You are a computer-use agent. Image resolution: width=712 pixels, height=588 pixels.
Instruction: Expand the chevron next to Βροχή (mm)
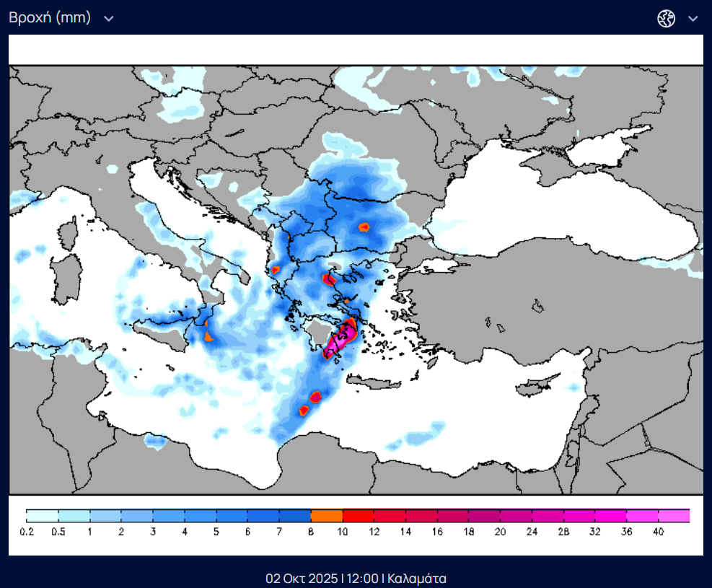pyautogui.click(x=109, y=19)
